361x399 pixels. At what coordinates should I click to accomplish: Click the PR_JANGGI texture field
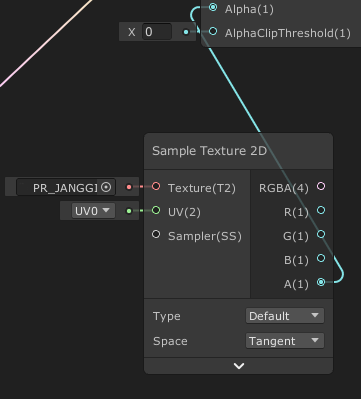[66, 187]
